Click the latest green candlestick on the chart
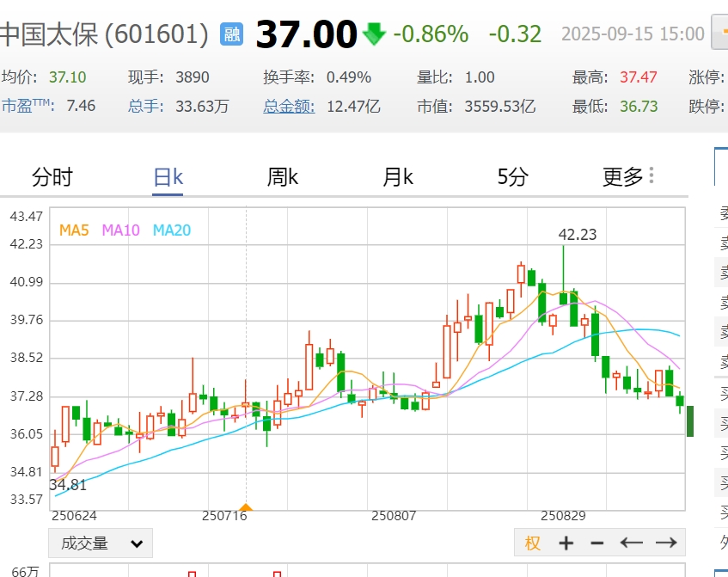Screen dimensions: 728x577 click(680, 401)
